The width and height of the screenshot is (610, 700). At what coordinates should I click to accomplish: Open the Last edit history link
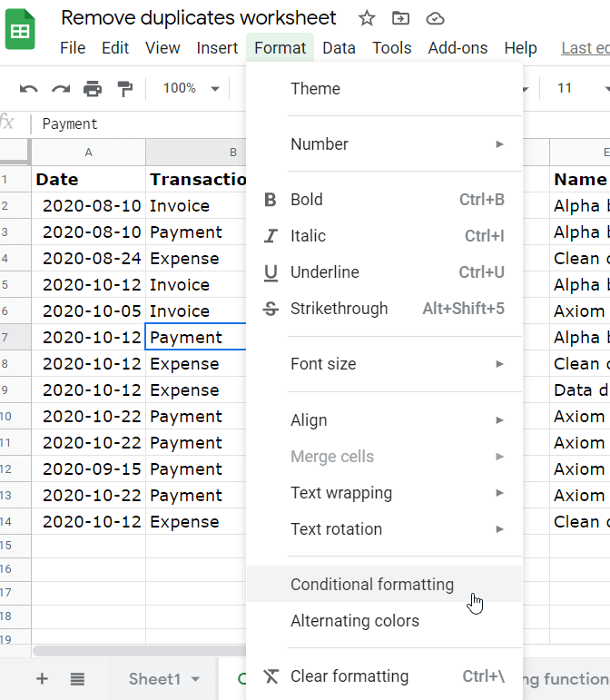[585, 48]
